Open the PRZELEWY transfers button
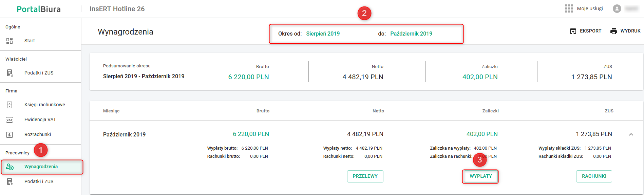 point(365,176)
